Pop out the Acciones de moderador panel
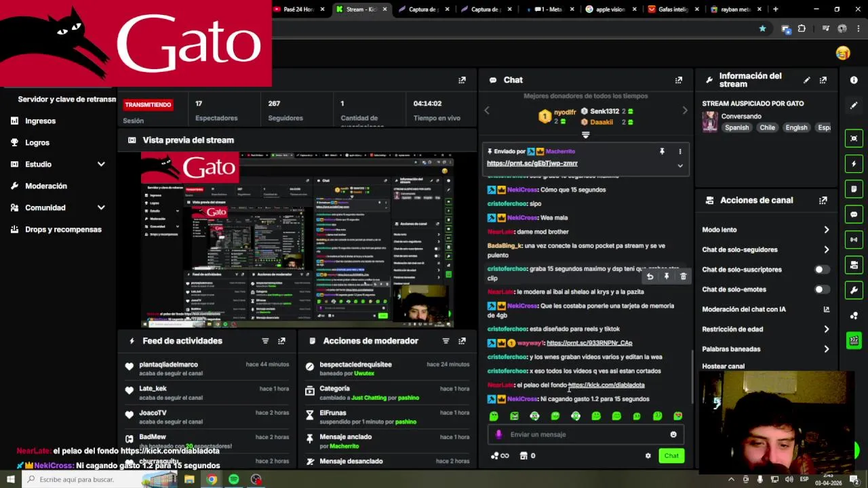The width and height of the screenshot is (868, 488). pyautogui.click(x=462, y=341)
